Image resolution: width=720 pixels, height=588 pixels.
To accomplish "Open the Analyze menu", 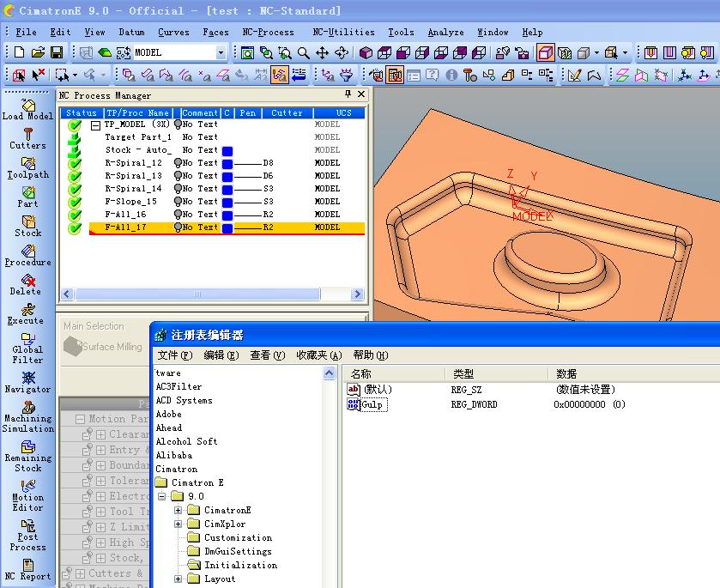I will 446,32.
